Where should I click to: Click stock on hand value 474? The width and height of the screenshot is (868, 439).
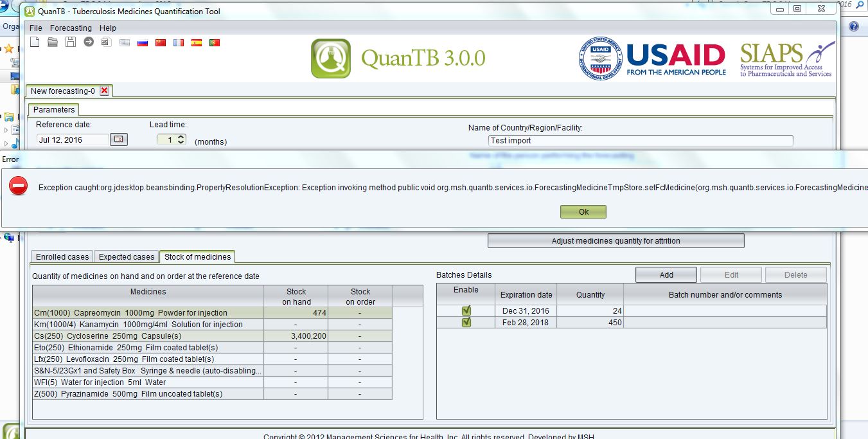(x=296, y=313)
